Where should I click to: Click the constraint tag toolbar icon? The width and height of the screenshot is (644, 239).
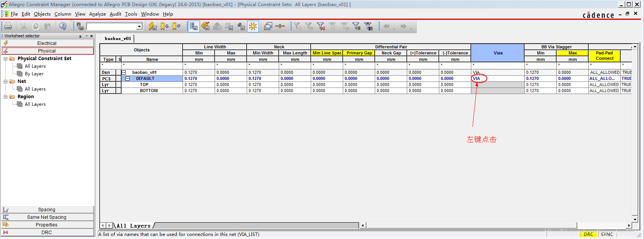coord(206,26)
